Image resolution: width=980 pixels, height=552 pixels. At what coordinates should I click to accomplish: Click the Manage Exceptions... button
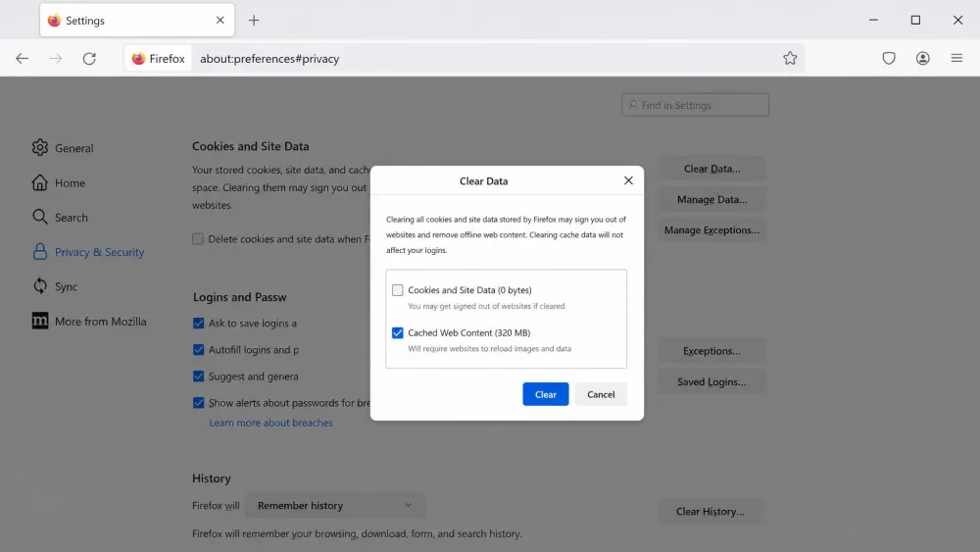[711, 230]
